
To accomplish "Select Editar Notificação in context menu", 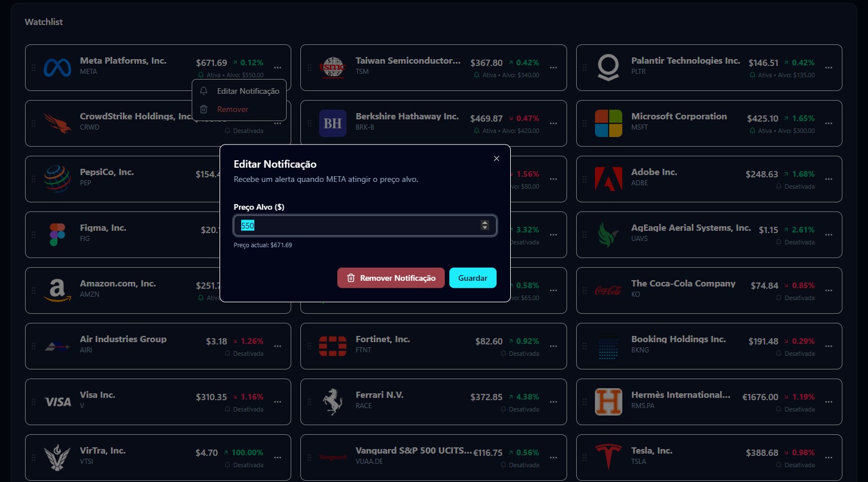I will point(239,91).
